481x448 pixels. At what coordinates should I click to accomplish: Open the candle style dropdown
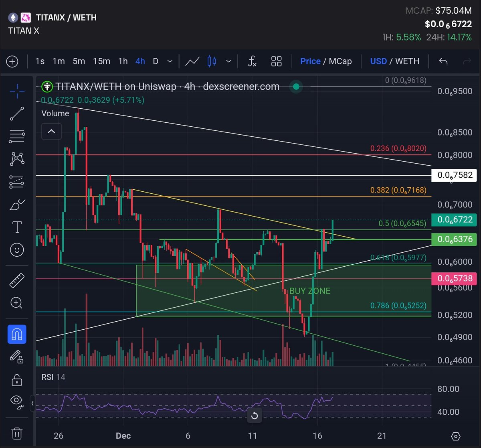point(228,61)
